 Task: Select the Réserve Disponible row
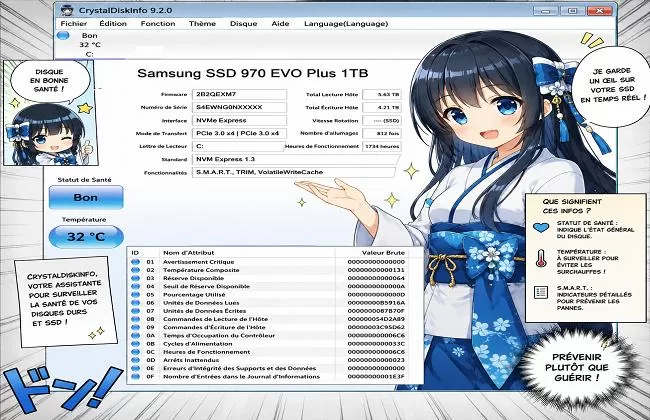(274, 278)
